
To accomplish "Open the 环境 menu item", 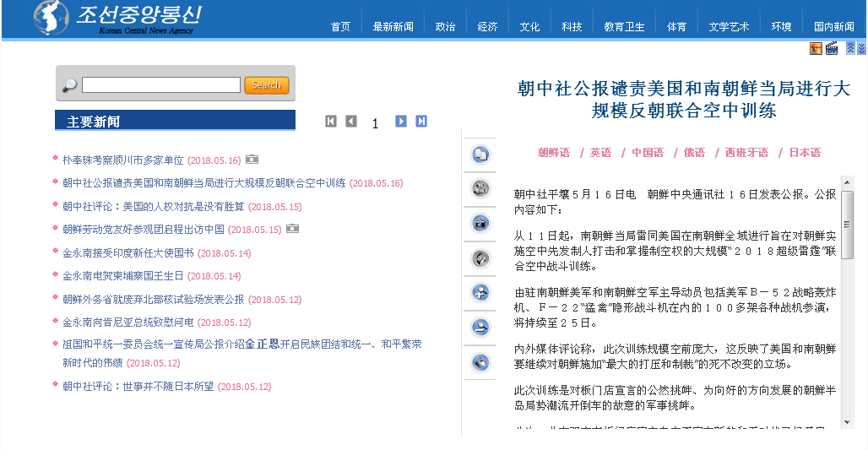I will [781, 26].
